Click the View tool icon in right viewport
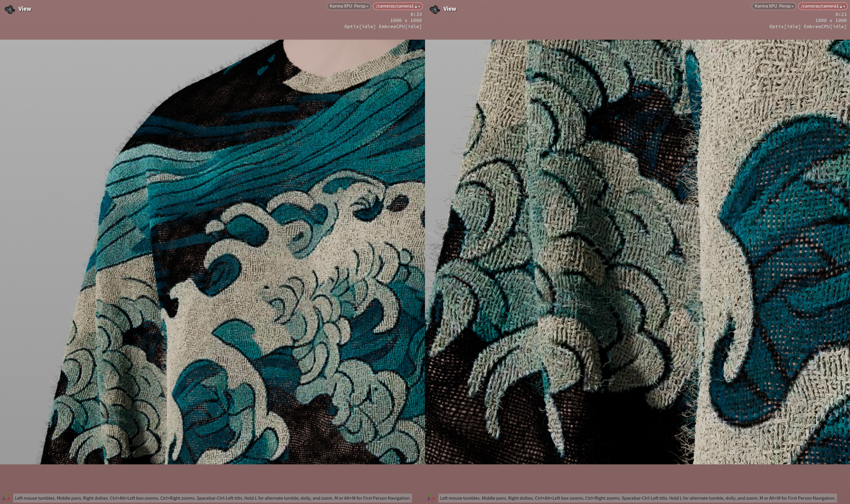This screenshot has height=504, width=850. [434, 9]
